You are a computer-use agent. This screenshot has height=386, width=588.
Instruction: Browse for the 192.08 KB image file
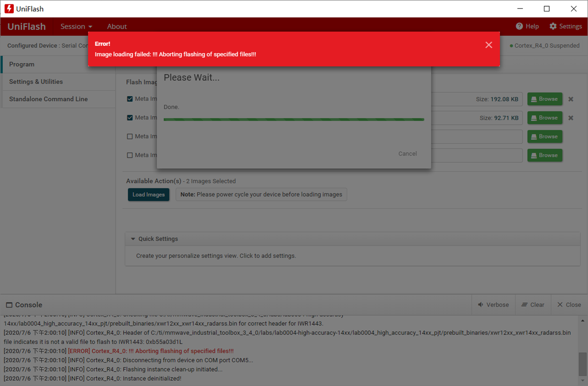tap(544, 99)
